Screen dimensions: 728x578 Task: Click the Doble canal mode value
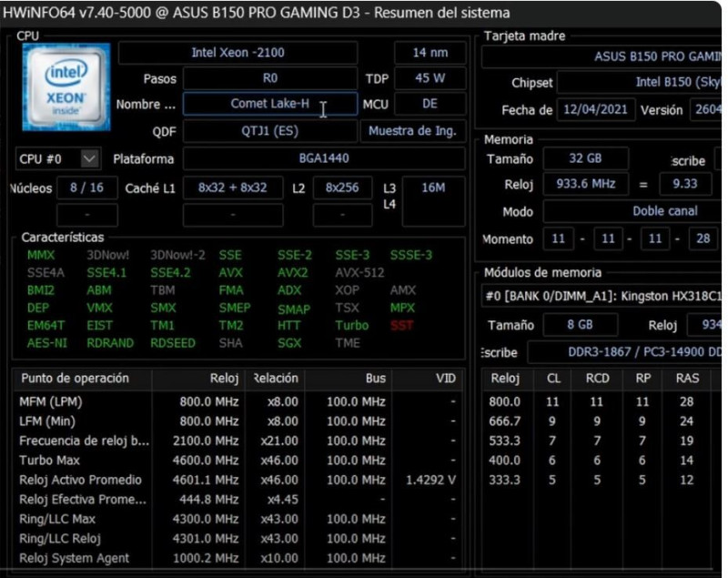click(x=632, y=211)
